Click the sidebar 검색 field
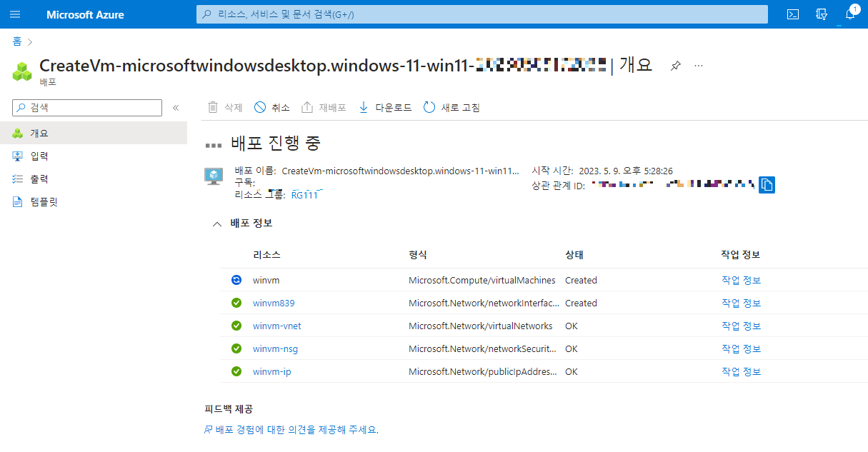Image resolution: width=868 pixels, height=452 pixels. 87,108
